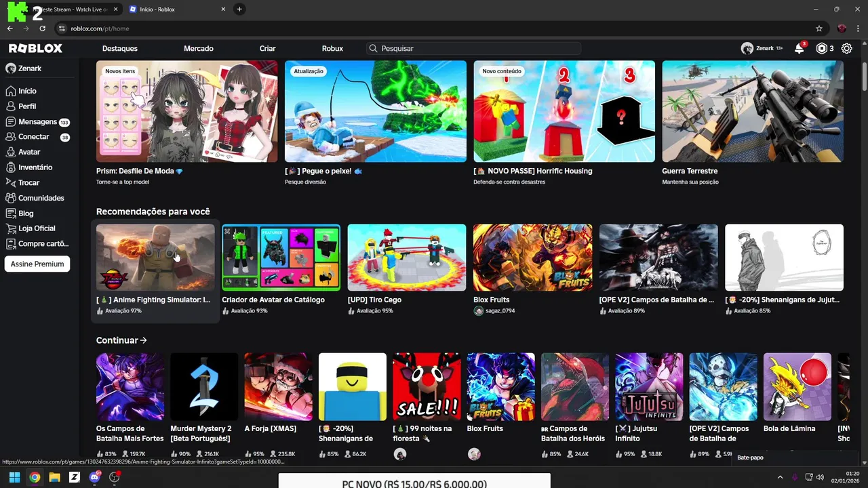Open Horrific Housing game thumbnail
Image resolution: width=868 pixels, height=488 pixels.
564,112
